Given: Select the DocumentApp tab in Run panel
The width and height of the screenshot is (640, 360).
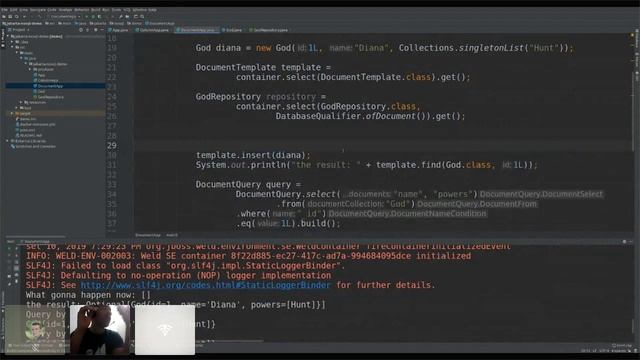Looking at the screenshot, I should (35, 241).
